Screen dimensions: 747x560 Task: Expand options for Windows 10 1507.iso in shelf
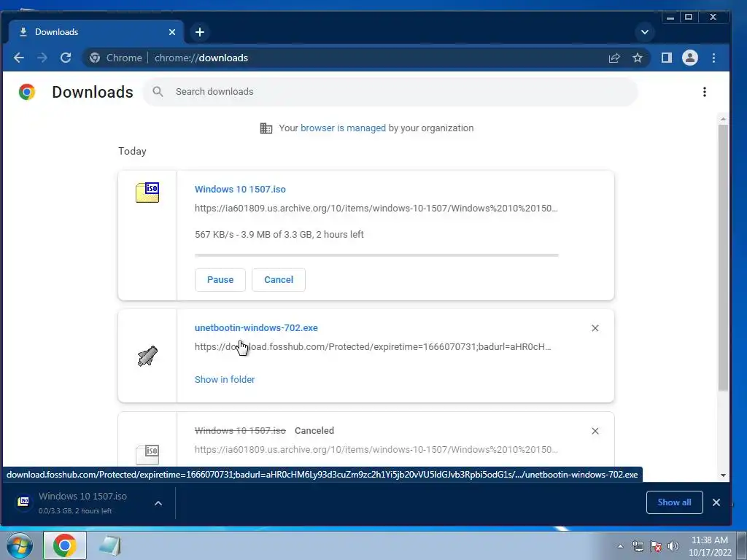(x=158, y=503)
